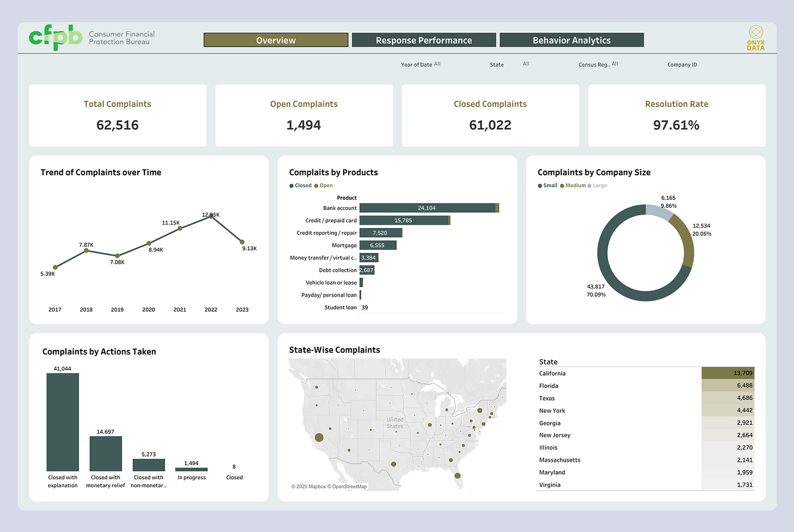Select the Closed legend dot in Products
The image size is (794, 532).
(292, 186)
